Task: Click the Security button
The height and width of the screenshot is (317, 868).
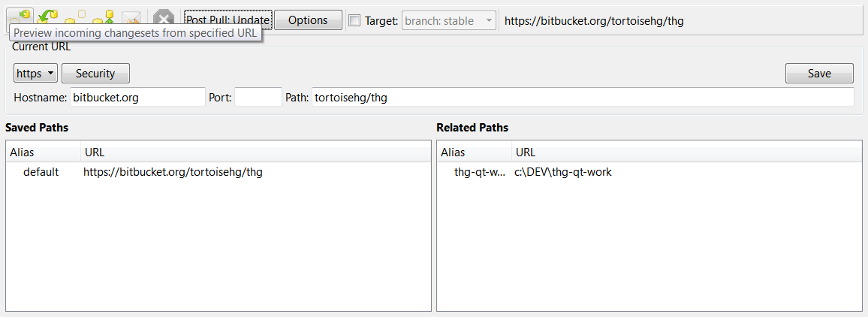Action: click(x=95, y=74)
